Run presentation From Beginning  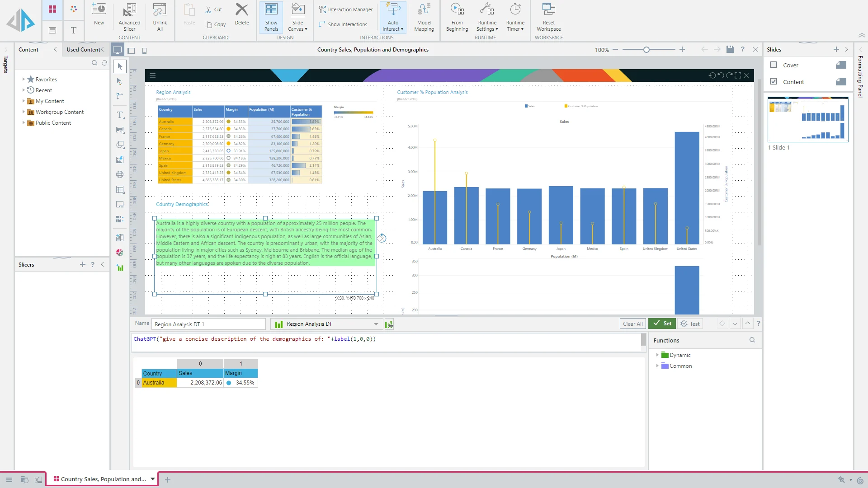(x=457, y=16)
